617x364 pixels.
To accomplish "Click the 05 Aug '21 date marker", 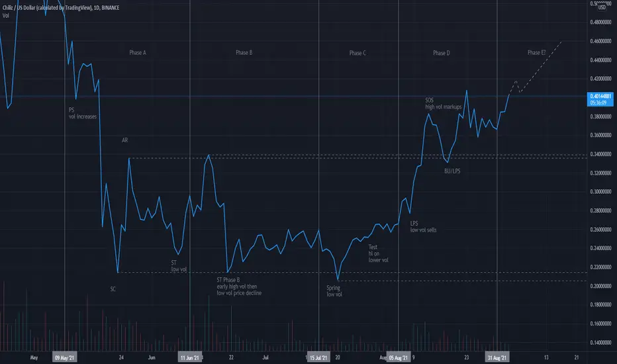I will 399,357.
